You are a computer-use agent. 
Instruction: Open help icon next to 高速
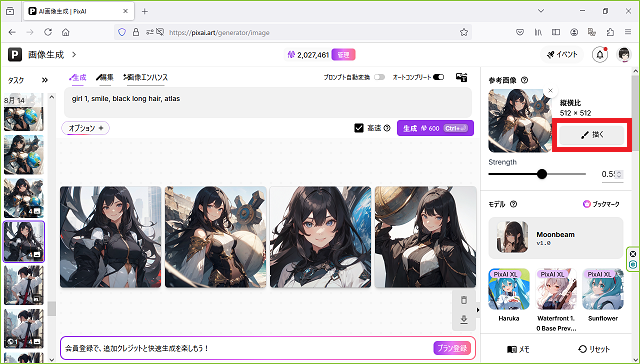[x=387, y=128]
